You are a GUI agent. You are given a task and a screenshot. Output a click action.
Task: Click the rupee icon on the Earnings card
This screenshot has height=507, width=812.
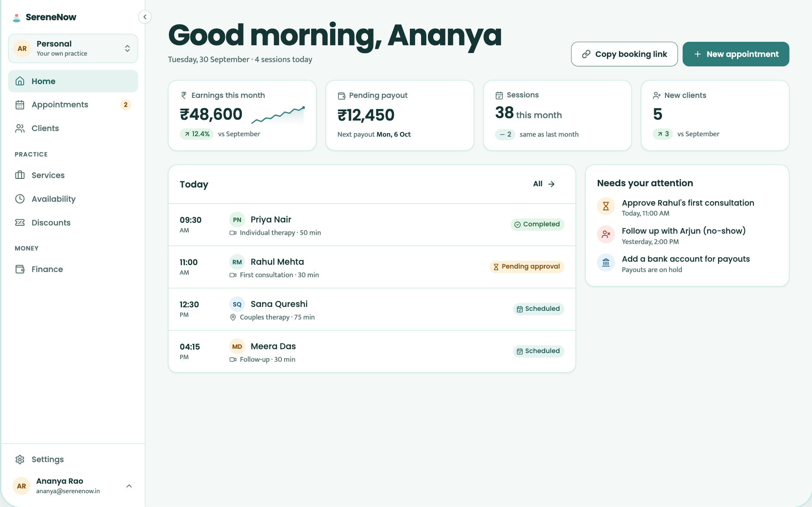(184, 95)
